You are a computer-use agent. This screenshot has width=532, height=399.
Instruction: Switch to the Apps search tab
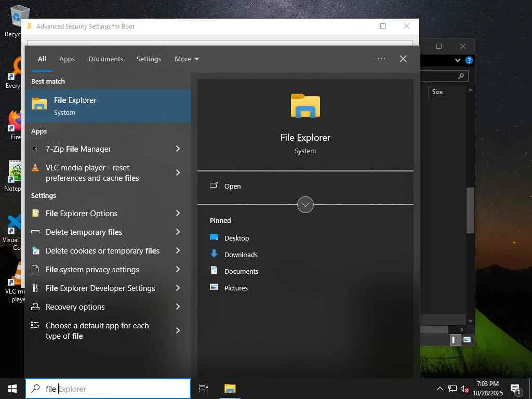pos(67,59)
